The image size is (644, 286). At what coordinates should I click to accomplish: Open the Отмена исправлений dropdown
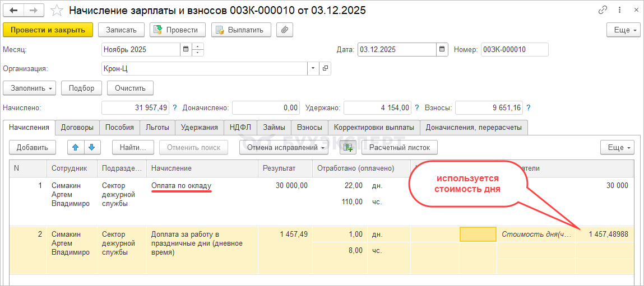[284, 147]
